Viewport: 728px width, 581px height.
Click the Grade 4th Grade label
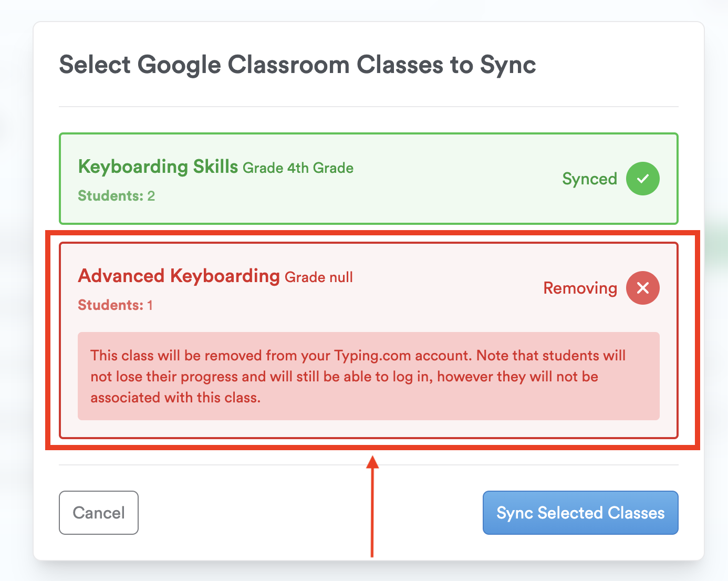(x=298, y=168)
